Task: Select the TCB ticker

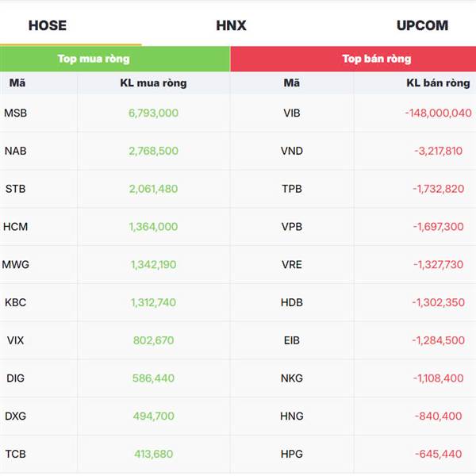Action: click(x=16, y=454)
